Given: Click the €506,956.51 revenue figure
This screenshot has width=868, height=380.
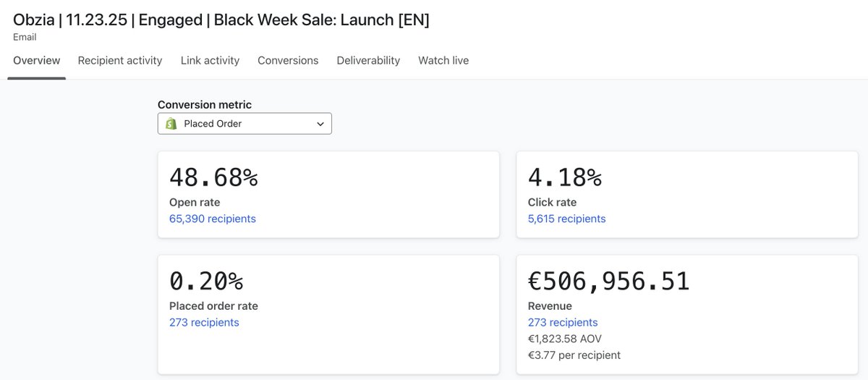Looking at the screenshot, I should point(609,281).
